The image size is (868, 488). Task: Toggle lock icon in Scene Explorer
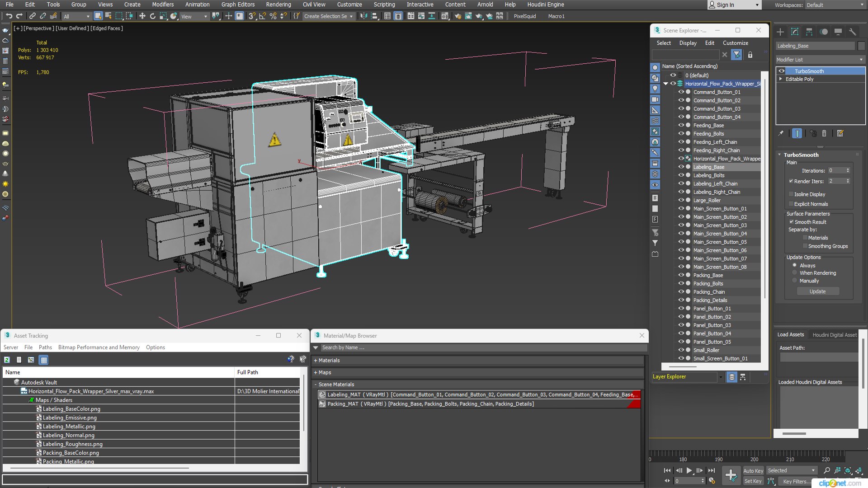pos(750,55)
